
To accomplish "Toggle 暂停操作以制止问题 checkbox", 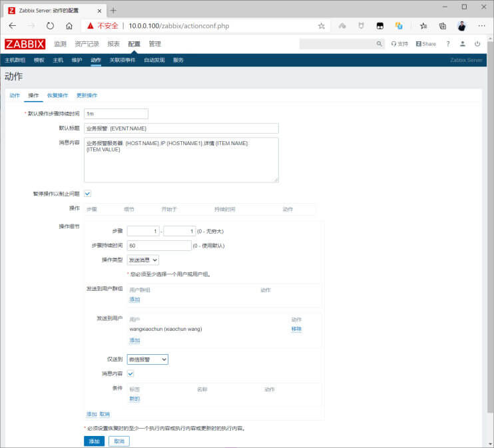I will click(88, 194).
